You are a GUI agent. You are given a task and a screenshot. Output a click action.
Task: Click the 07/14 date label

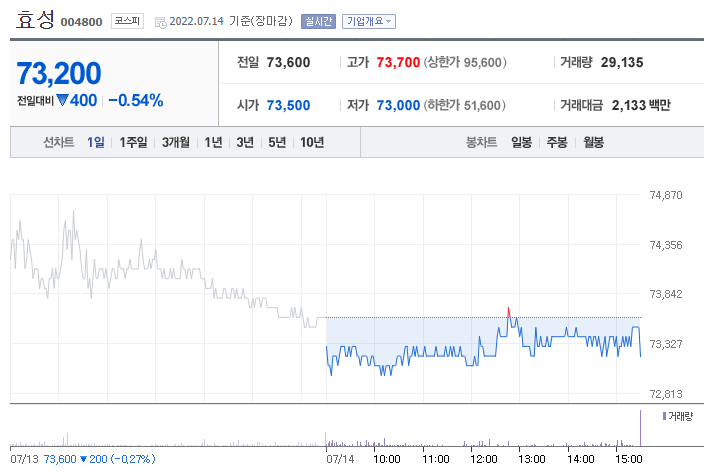pyautogui.click(x=340, y=459)
